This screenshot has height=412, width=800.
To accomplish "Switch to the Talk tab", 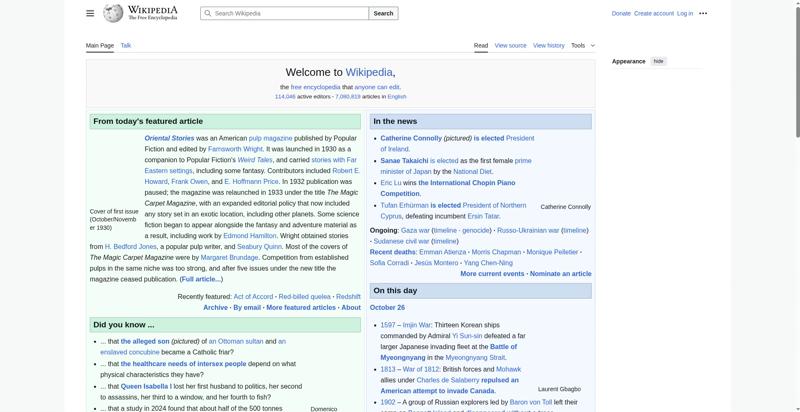I will [x=126, y=45].
